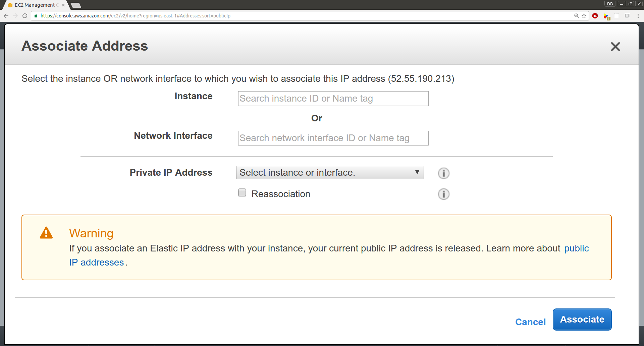Enable the Reassociation checkbox

pos(242,192)
